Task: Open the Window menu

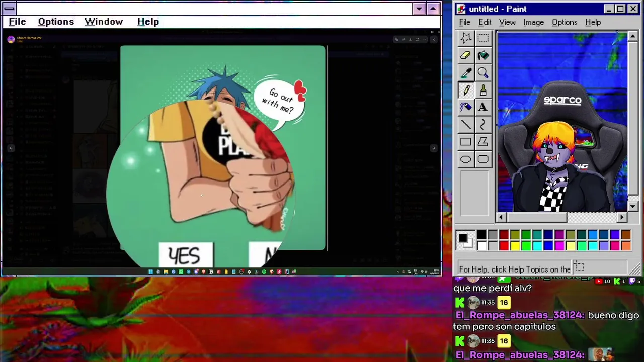Action: (x=104, y=22)
